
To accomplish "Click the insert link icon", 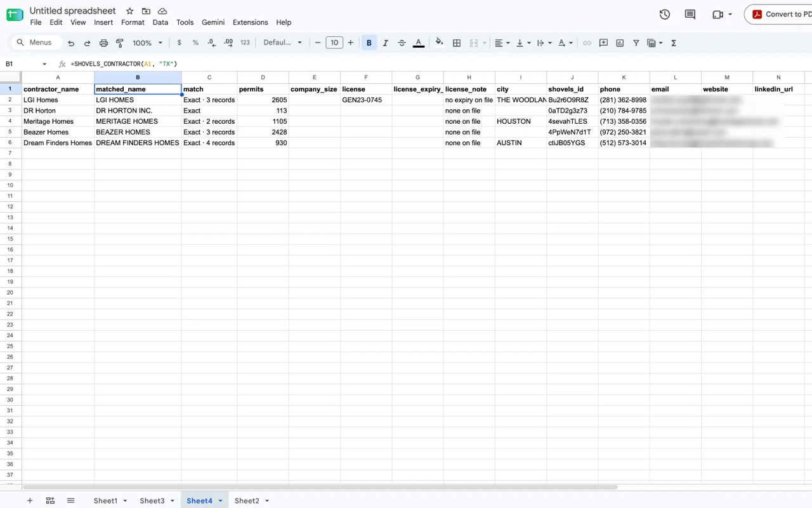I will 587,43.
